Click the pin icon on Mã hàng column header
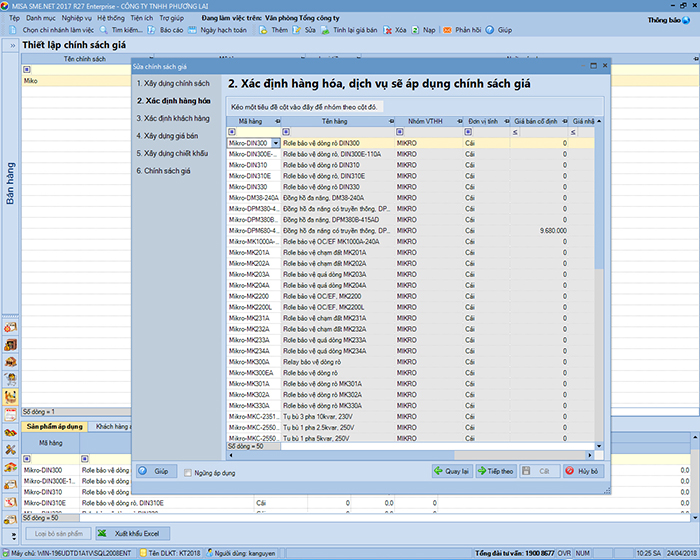 point(277,121)
